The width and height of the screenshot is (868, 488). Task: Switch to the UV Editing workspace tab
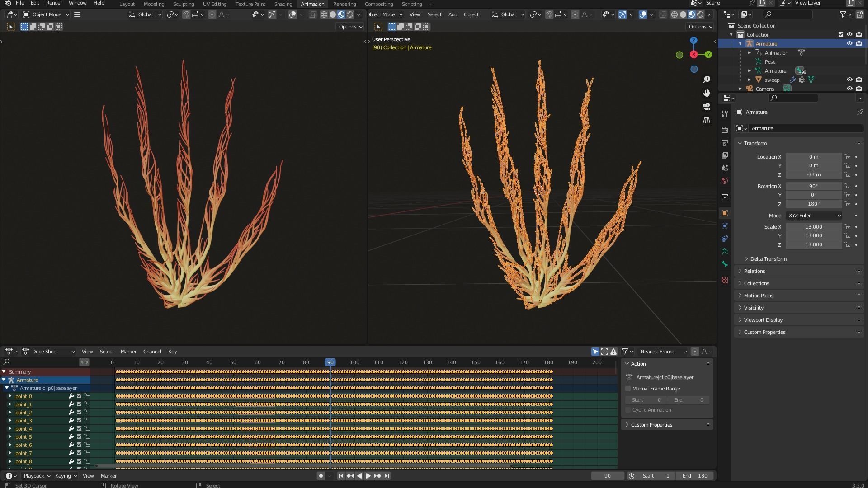(215, 4)
